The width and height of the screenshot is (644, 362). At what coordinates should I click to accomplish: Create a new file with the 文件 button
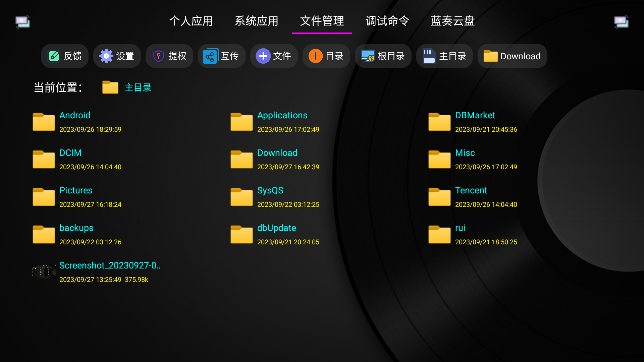click(x=274, y=56)
